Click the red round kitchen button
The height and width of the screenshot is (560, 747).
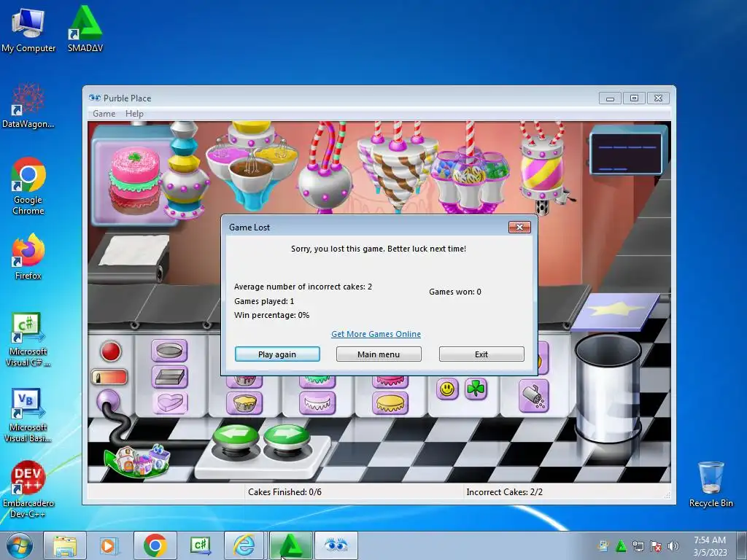[x=111, y=351]
